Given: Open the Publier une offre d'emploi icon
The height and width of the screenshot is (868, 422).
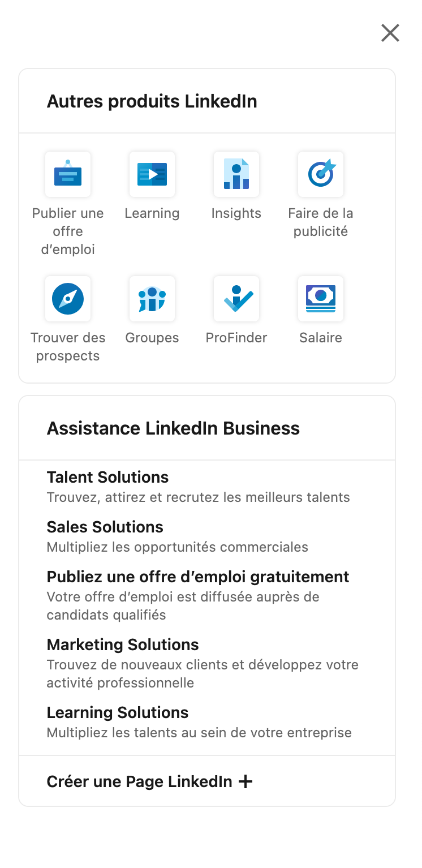Looking at the screenshot, I should (x=68, y=174).
